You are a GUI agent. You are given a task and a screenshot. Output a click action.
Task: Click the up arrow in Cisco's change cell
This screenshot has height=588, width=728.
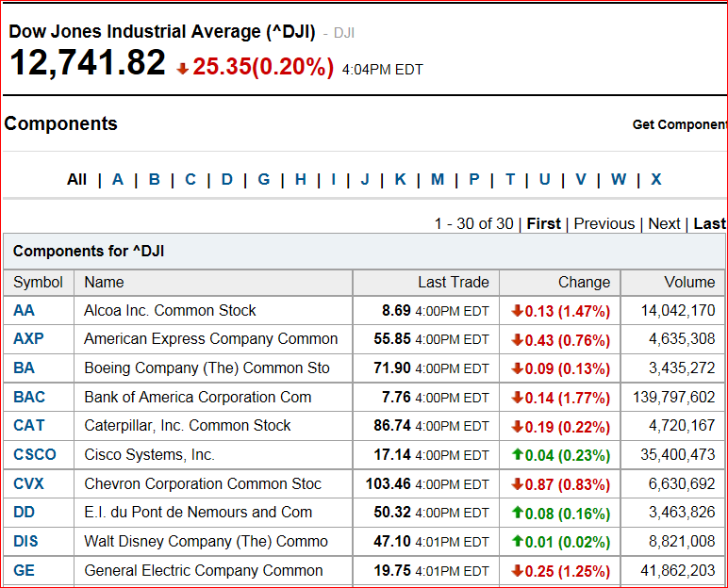[517, 454]
